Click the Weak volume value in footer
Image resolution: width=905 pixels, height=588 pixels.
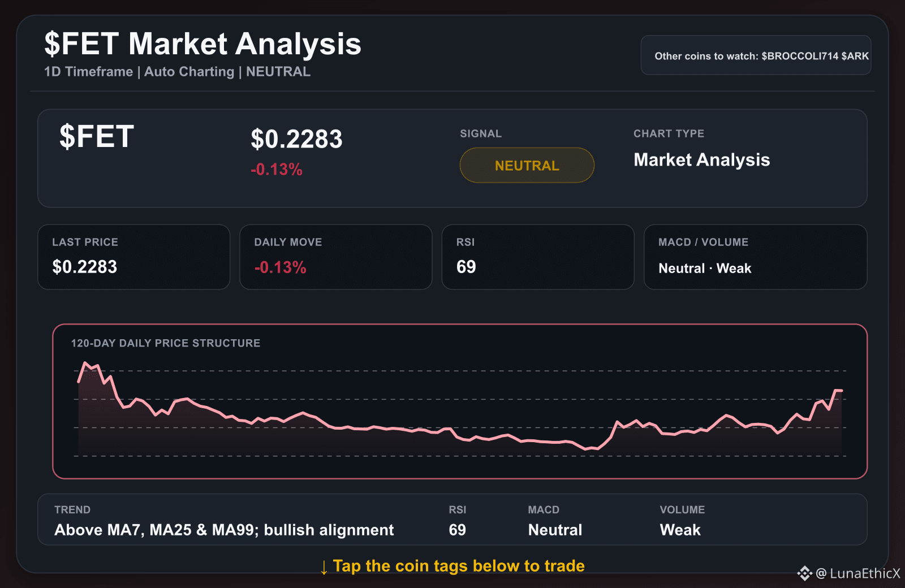680,530
